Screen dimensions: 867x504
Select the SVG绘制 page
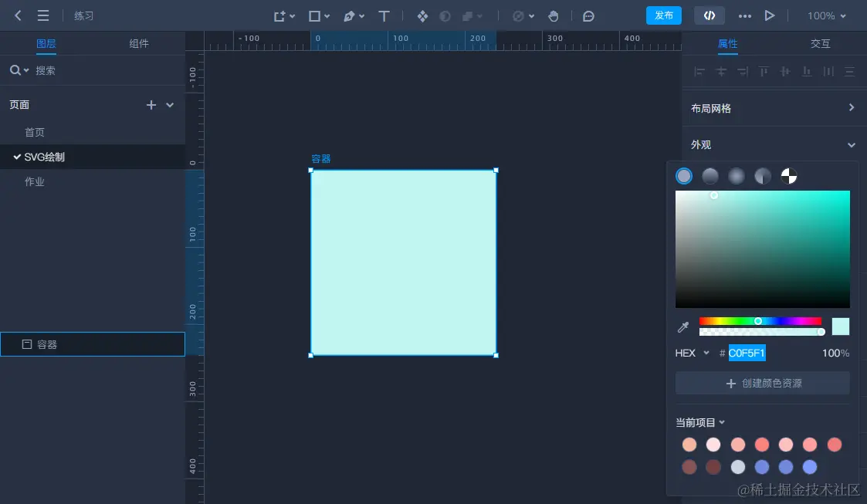tap(93, 157)
